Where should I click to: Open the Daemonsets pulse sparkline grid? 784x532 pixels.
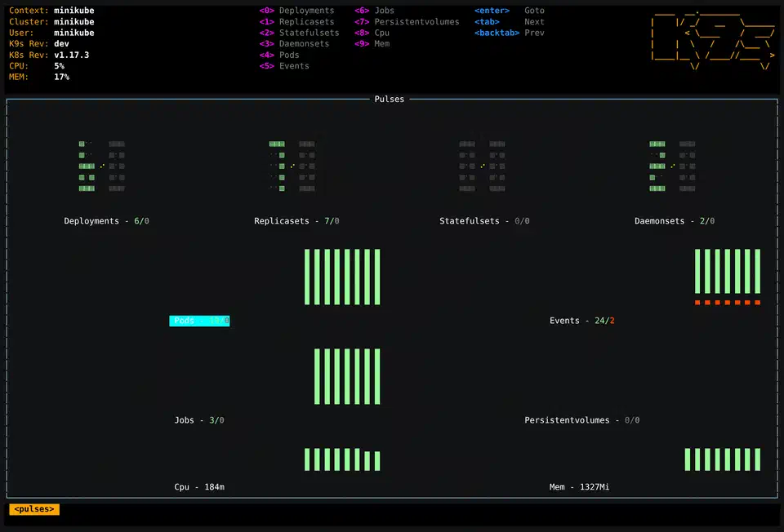[x=673, y=166]
